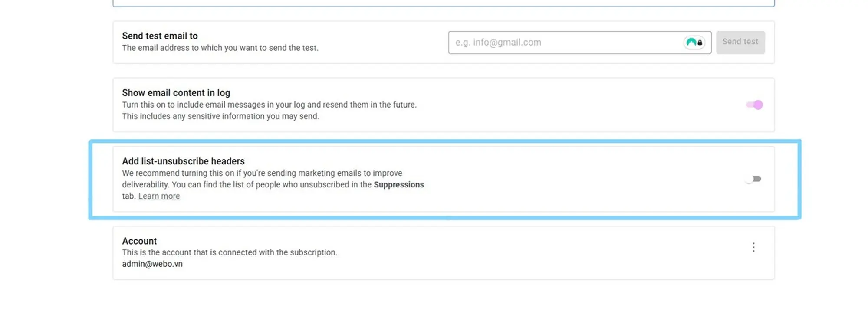Viewport: 868px width, 311px height.
Task: Click the 'Send test email to' heading
Action: (160, 36)
